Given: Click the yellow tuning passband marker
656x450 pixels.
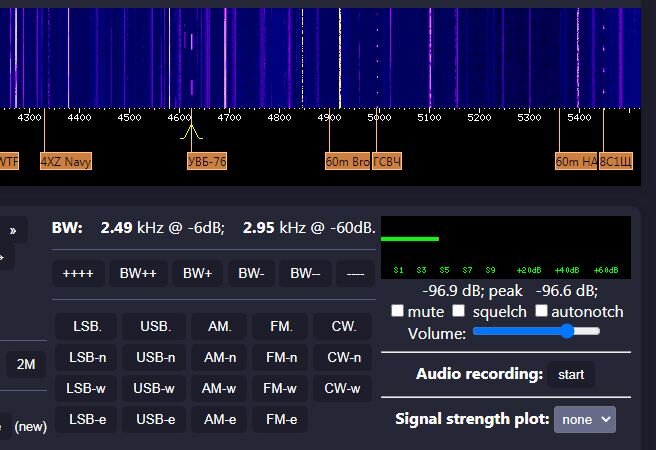Looking at the screenshot, I should pos(192,132).
